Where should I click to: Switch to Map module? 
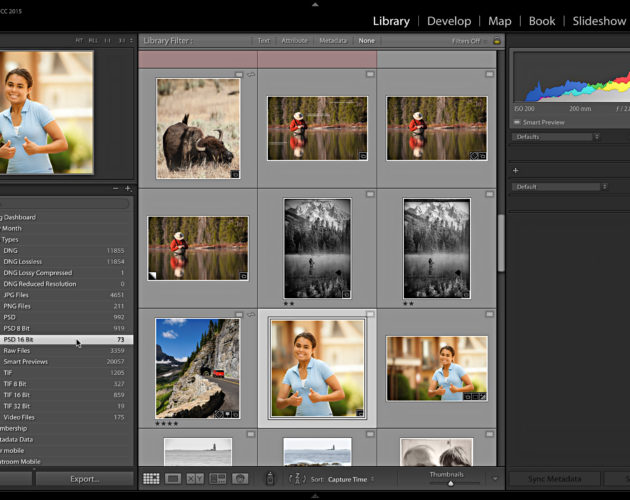pyautogui.click(x=500, y=21)
